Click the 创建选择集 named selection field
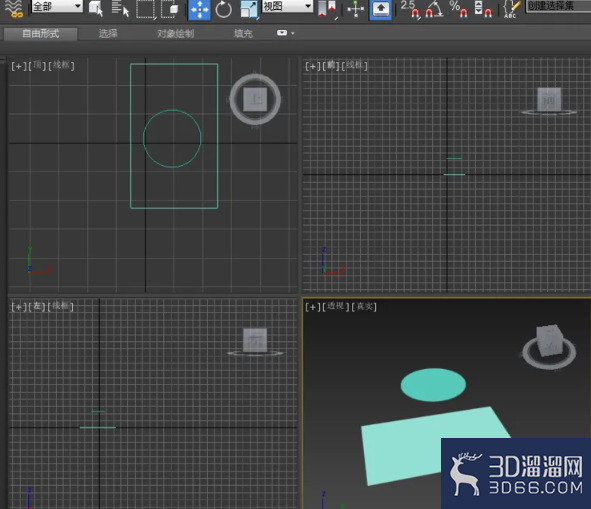 [558, 6]
